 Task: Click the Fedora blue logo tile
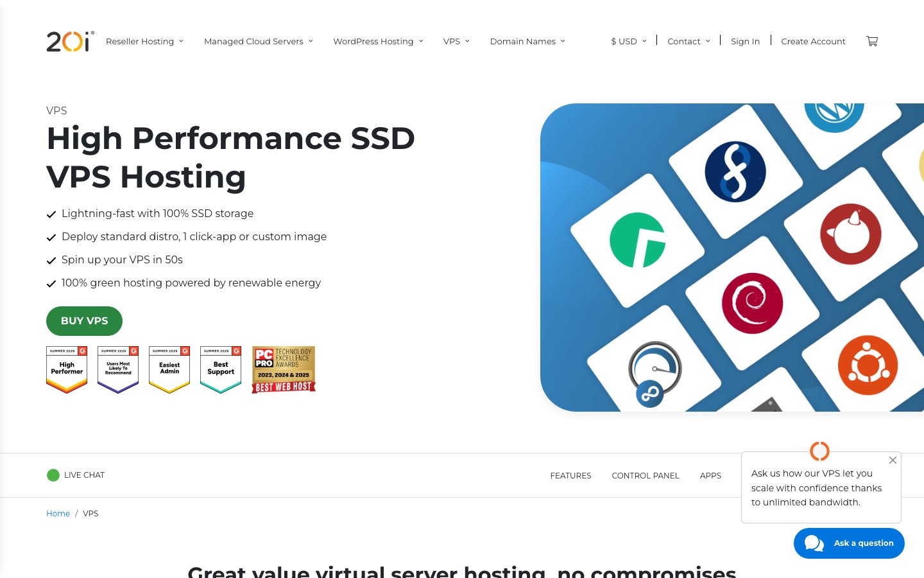point(735,172)
